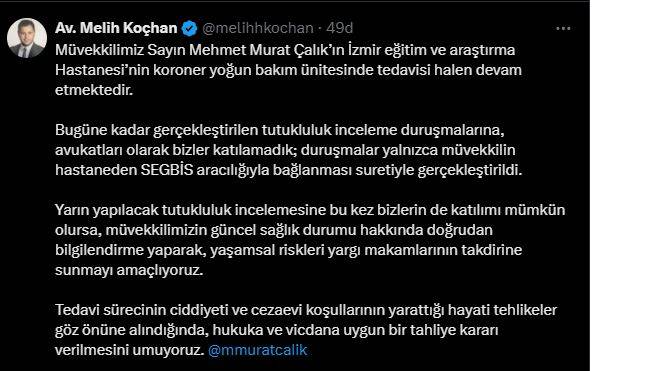This screenshot has height=371, width=650.
Task: Click the words Bugüne kadar gerçekleştirilen
Action: pos(156,130)
